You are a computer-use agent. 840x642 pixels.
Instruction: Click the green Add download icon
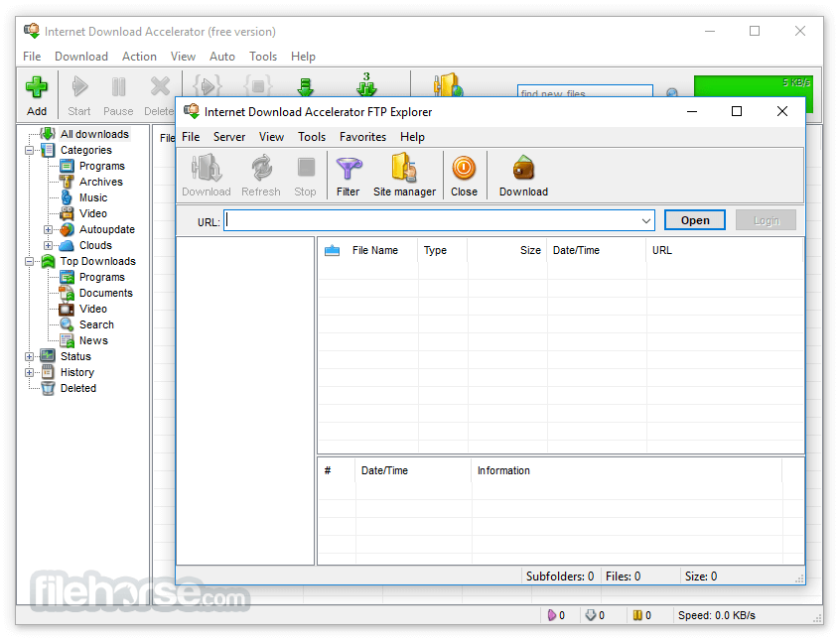[x=37, y=86]
